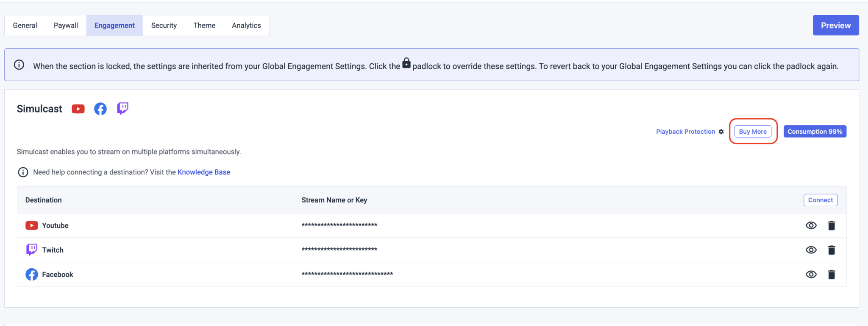Viewport: 868px width, 326px height.
Task: Open the Knowledge Base link
Action: 204,172
